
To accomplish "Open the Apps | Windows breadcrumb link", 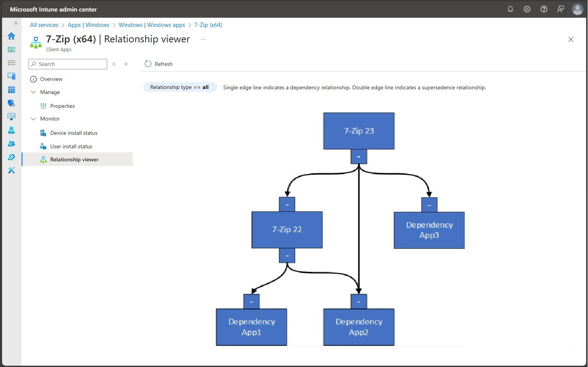I will (x=89, y=25).
